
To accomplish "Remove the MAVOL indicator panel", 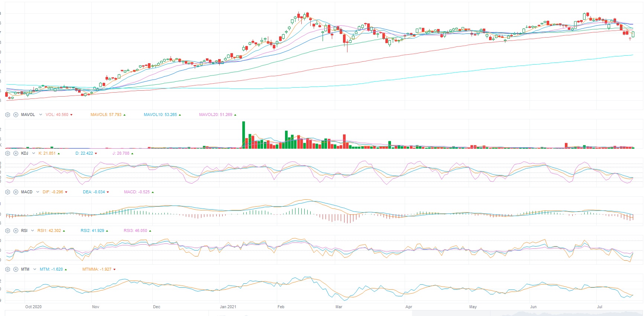I will (x=16, y=115).
